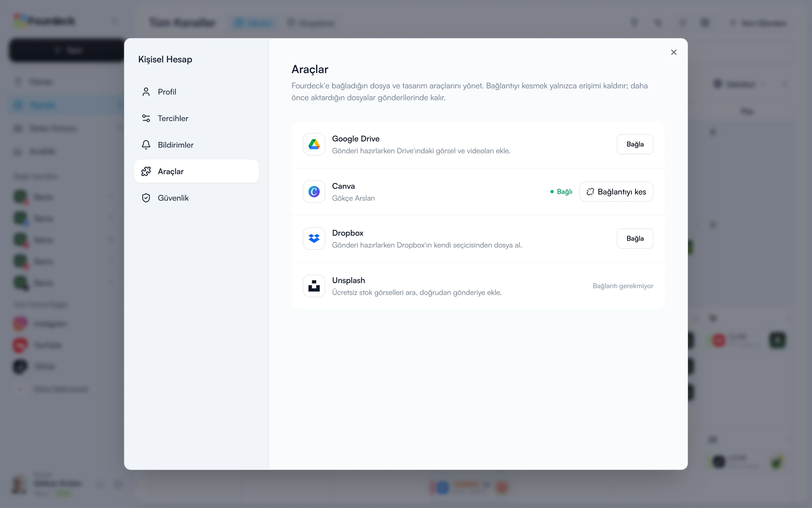
Task: Click the Güvenlik shield icon
Action: click(x=146, y=198)
